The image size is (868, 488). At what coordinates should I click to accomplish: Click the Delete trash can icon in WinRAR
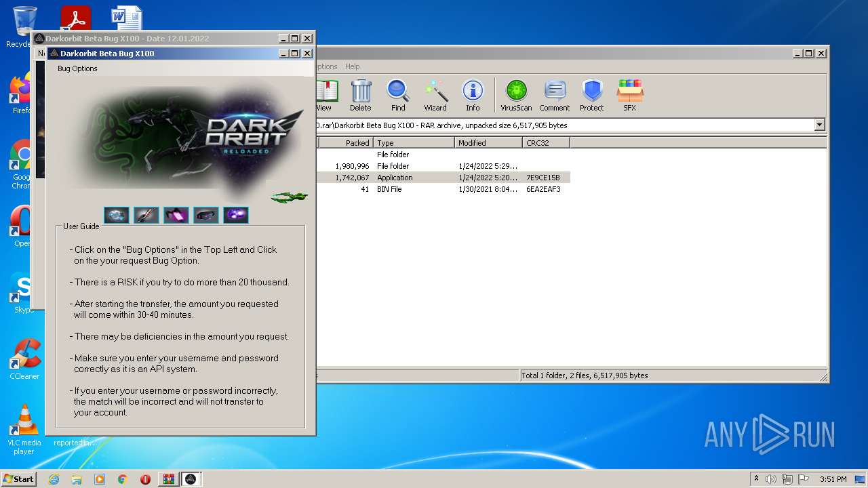[x=361, y=96]
